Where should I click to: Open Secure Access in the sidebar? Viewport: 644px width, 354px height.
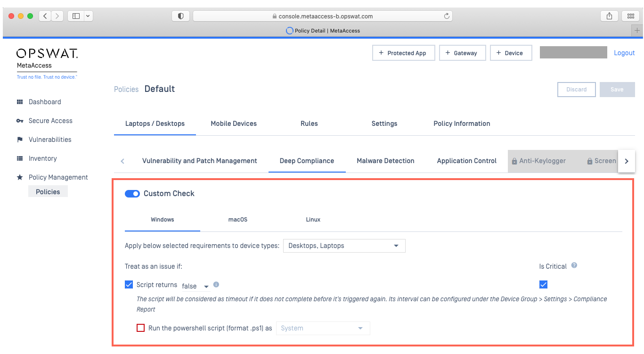(x=50, y=121)
